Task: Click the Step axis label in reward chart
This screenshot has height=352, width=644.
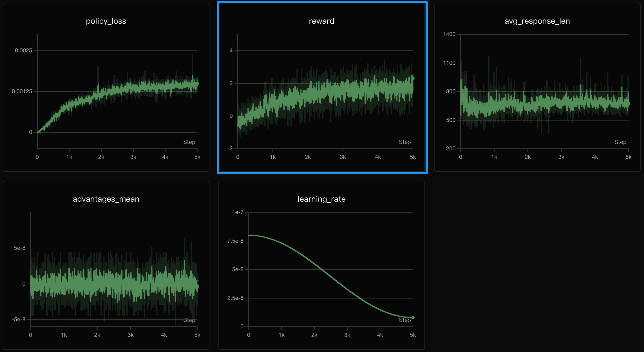Action: [x=404, y=142]
